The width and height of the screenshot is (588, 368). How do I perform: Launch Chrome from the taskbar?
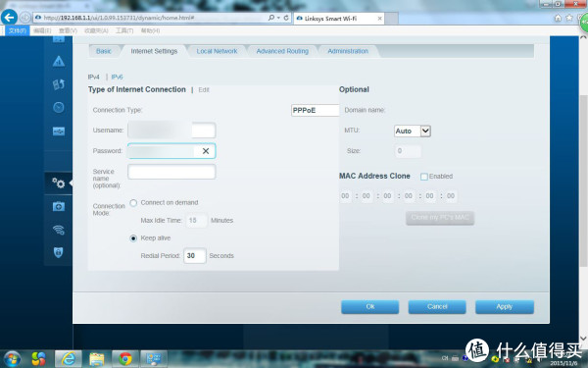(125, 359)
